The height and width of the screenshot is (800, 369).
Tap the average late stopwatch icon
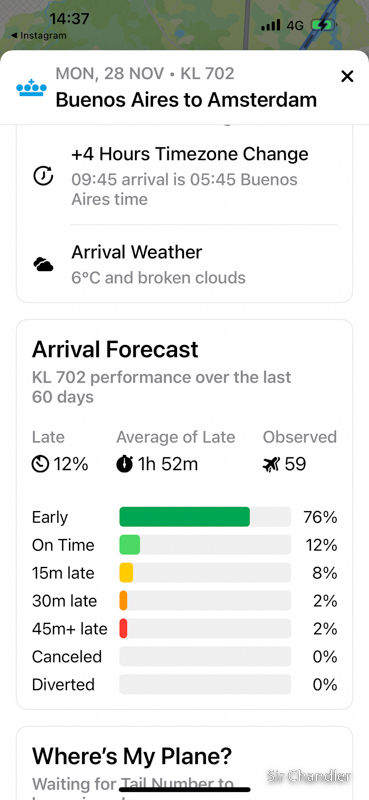tap(125, 464)
